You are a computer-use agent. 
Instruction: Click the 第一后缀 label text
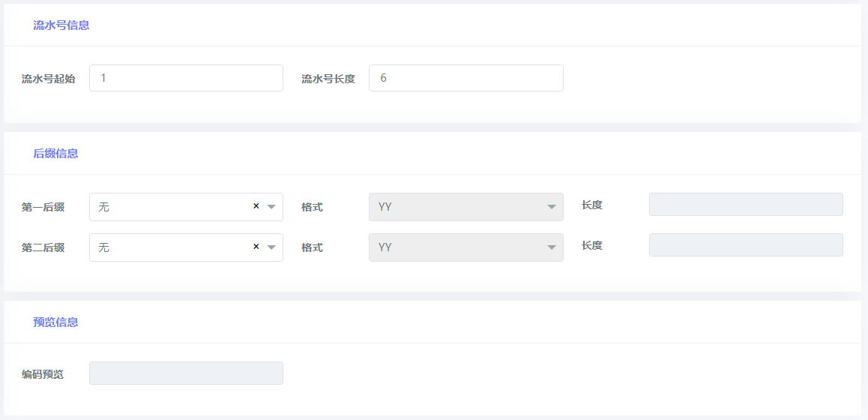click(x=43, y=207)
